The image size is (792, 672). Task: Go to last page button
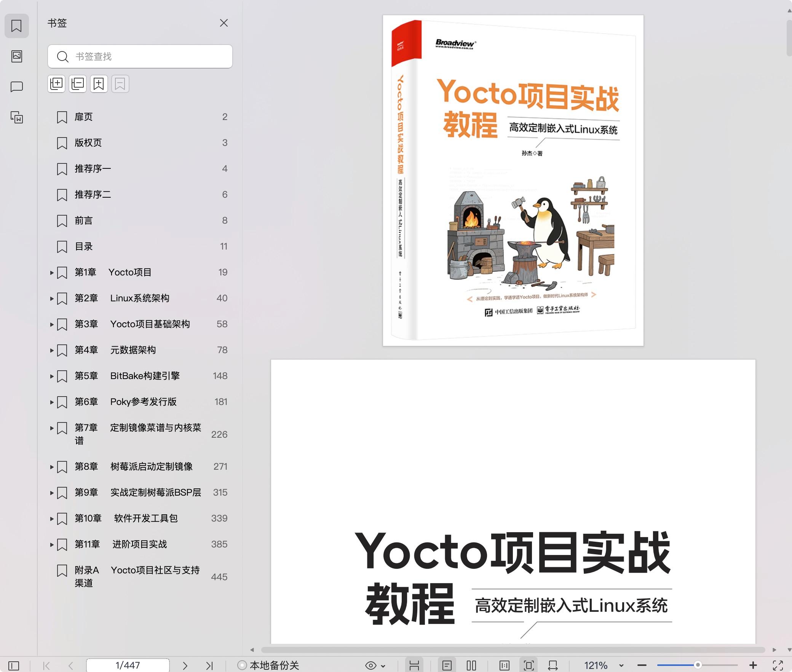point(209,666)
